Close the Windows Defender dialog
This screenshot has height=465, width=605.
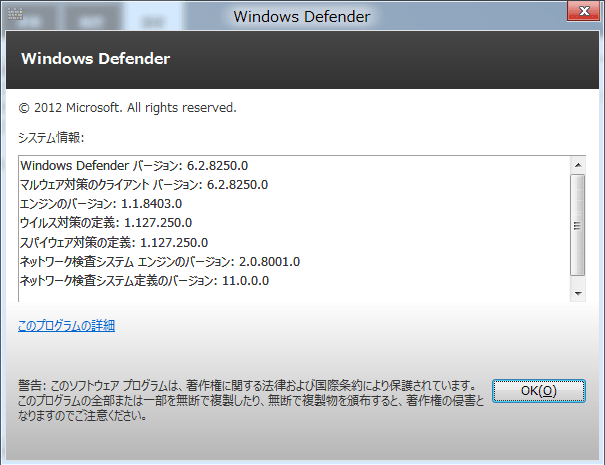click(584, 11)
